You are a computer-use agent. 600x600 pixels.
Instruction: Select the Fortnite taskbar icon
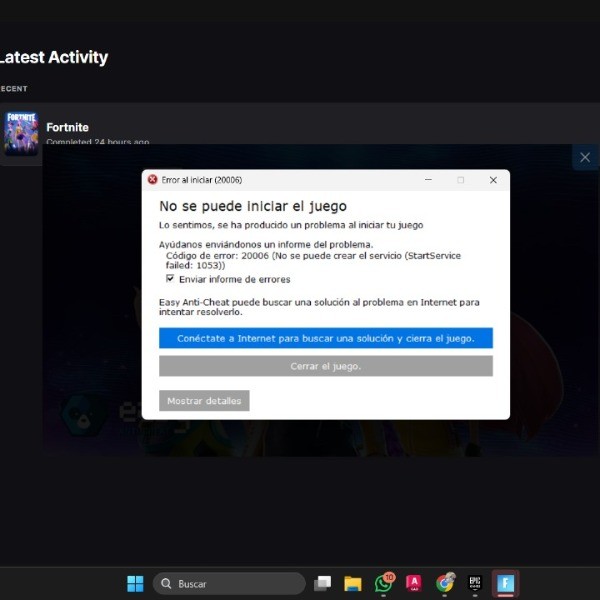(506, 584)
